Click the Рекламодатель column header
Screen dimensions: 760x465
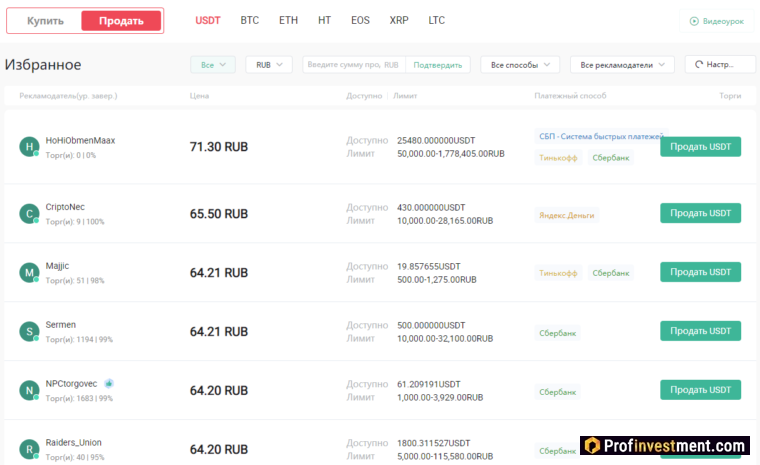(68, 96)
